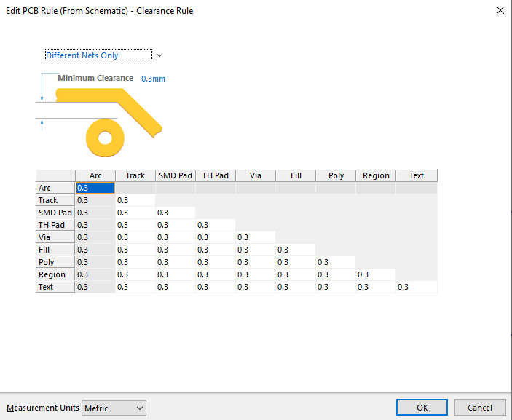Click the Track to Track clearance cell

pyautogui.click(x=135, y=200)
